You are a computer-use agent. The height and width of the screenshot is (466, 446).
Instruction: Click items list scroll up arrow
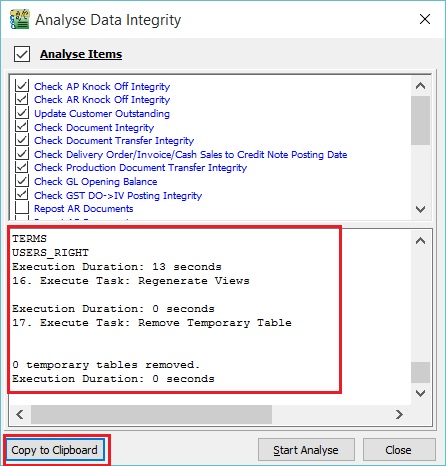coord(420,86)
